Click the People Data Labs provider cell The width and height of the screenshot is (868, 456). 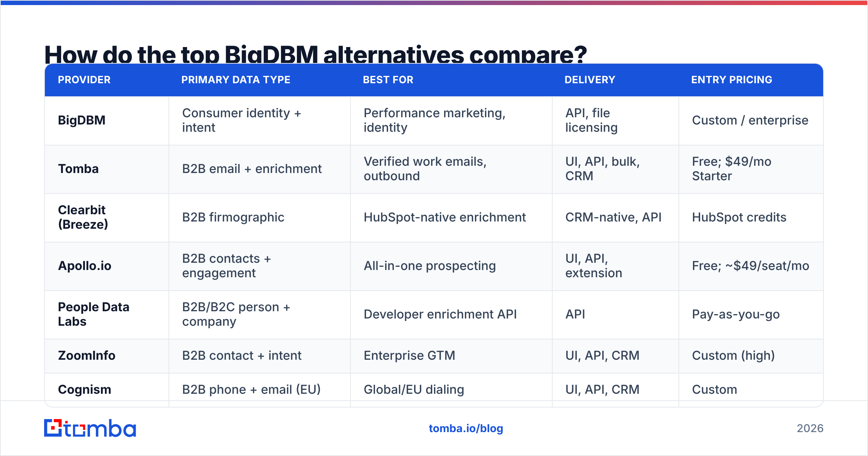[107, 314]
